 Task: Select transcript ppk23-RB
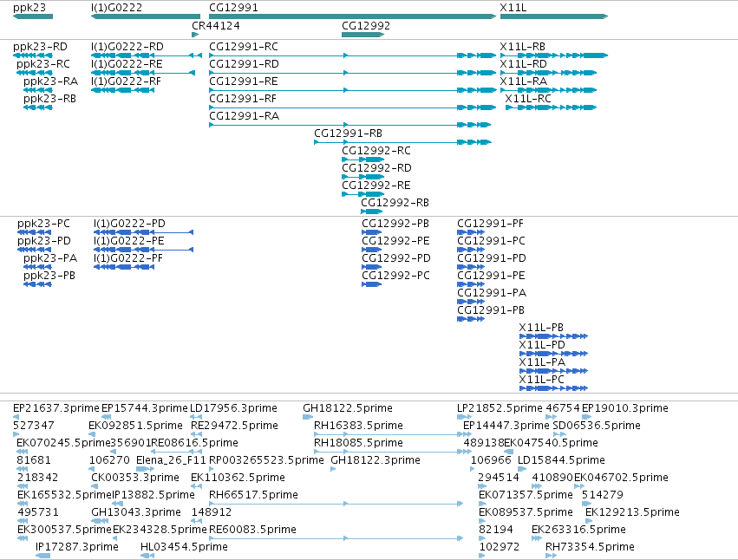click(37, 107)
